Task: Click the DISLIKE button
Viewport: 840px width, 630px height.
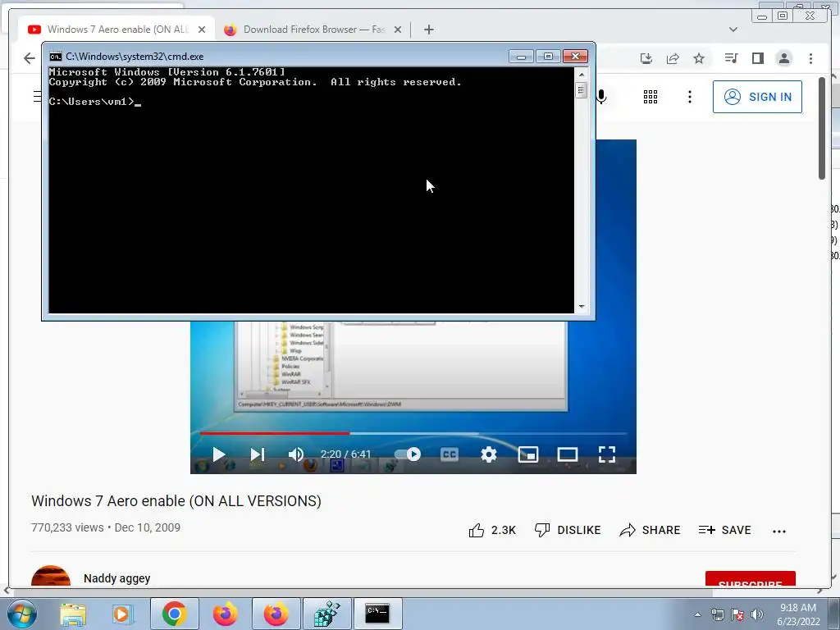Action: (568, 531)
